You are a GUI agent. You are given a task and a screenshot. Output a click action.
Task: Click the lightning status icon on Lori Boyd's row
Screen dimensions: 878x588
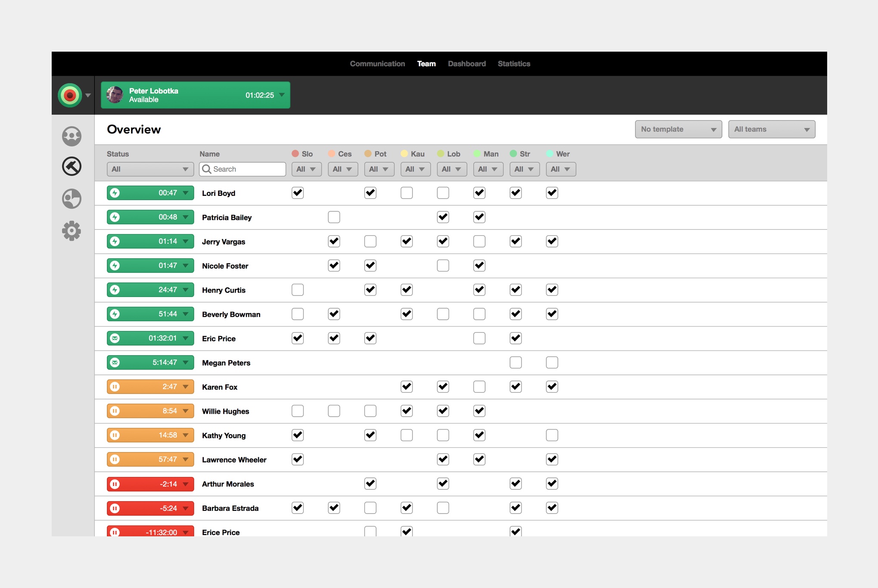click(115, 193)
